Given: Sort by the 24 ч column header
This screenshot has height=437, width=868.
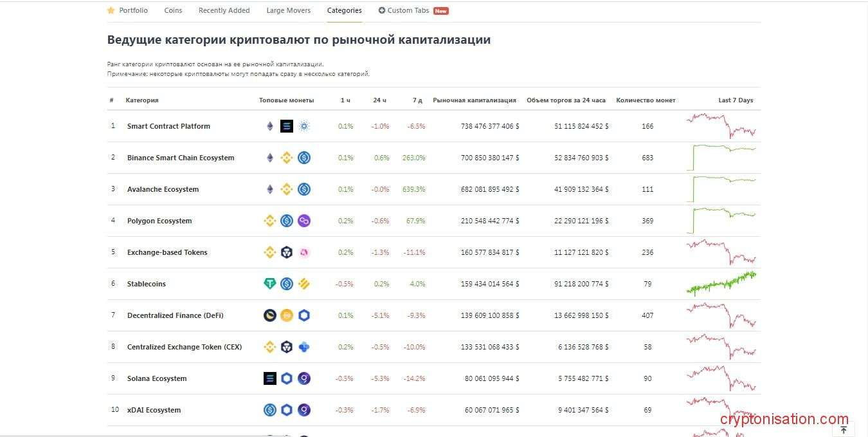Looking at the screenshot, I should (379, 100).
